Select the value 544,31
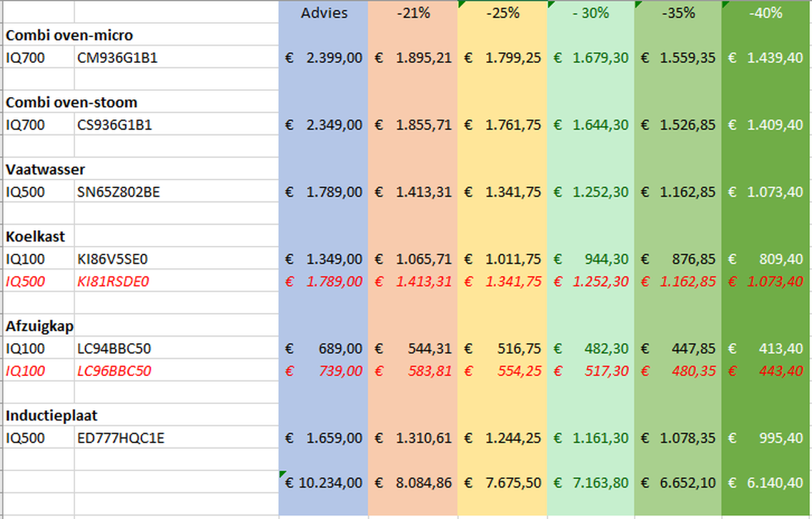Image resolution: width=812 pixels, height=519 pixels. [412, 348]
